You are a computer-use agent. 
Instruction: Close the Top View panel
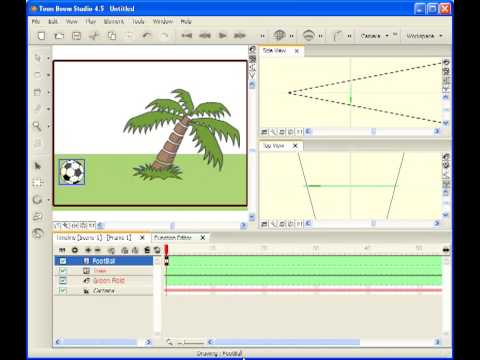tap(295, 146)
